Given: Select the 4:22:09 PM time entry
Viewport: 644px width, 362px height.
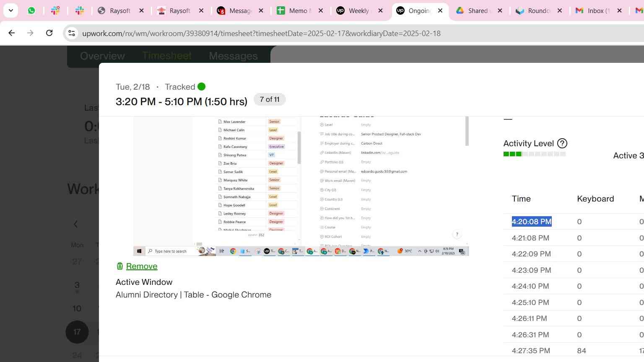Looking at the screenshot, I should point(531,254).
